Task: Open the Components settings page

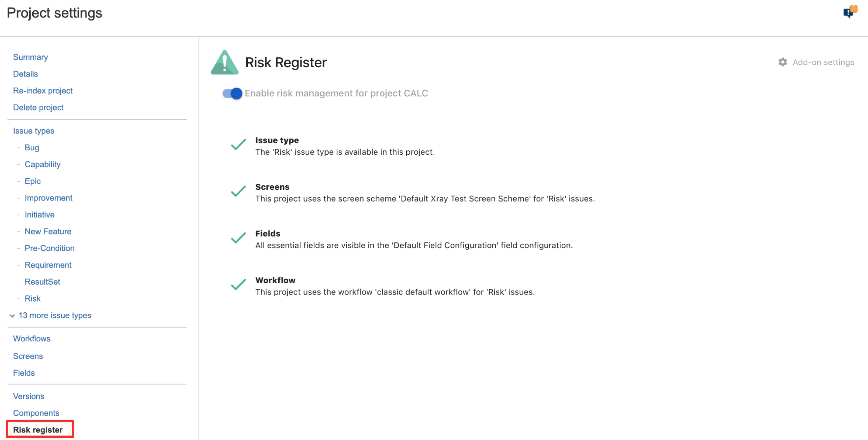Action: coord(36,413)
